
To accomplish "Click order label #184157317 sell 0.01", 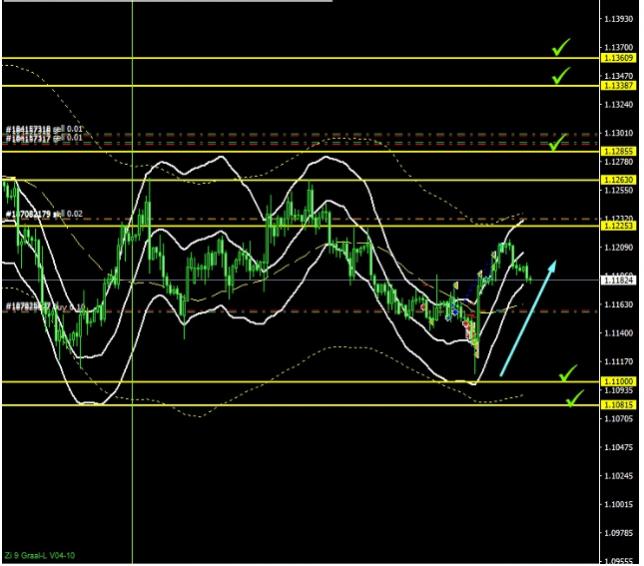I will [x=44, y=138].
